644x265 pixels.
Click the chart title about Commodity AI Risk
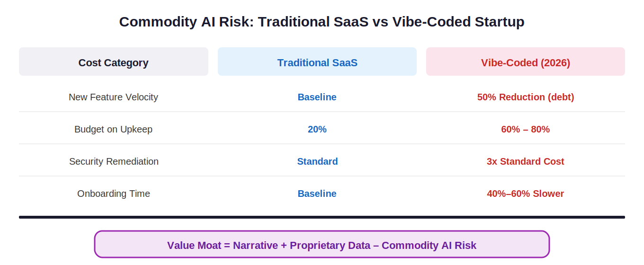322,22
